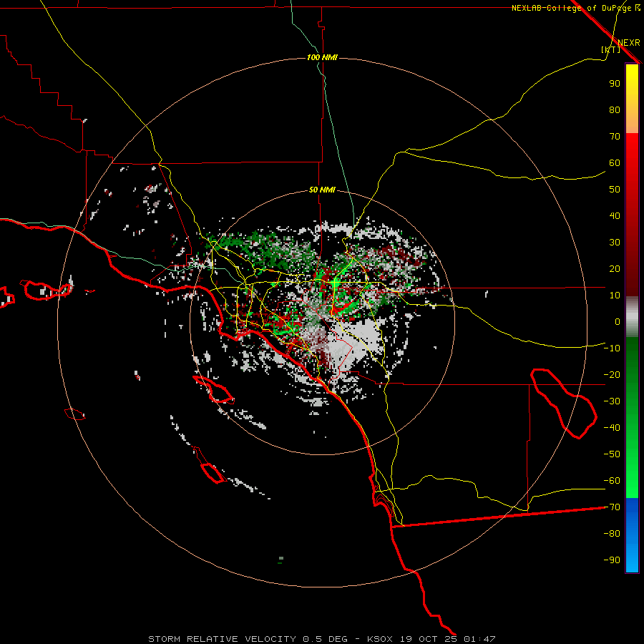644x644 pixels.
Task: Pick the gray zero-velocity color bar segment
Action: pos(632,317)
